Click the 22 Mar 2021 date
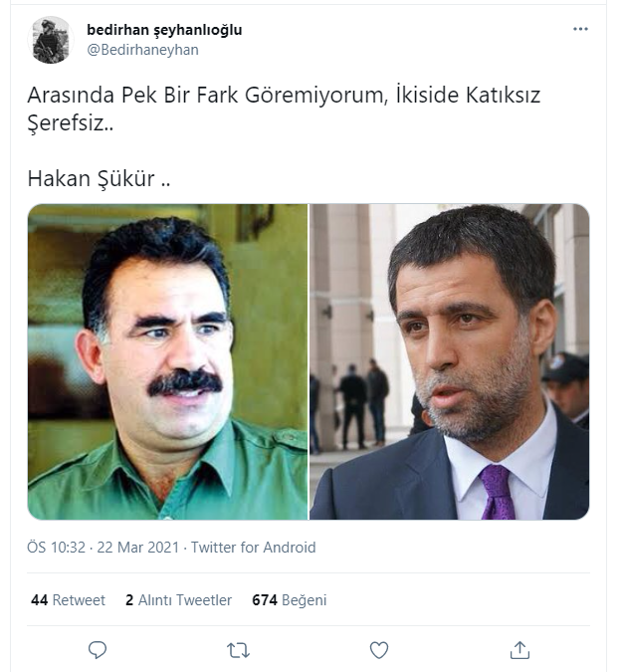This screenshot has height=672, width=621. tap(138, 548)
